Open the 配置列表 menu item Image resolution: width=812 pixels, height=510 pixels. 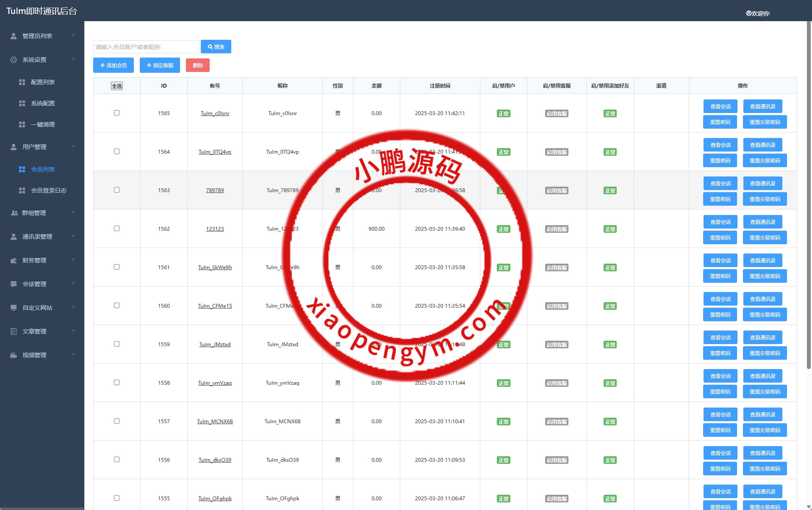click(x=42, y=82)
